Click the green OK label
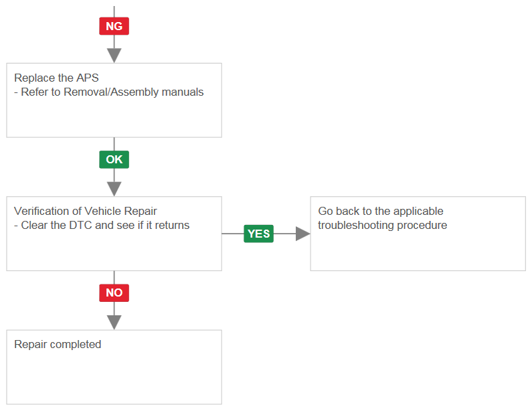 (114, 159)
